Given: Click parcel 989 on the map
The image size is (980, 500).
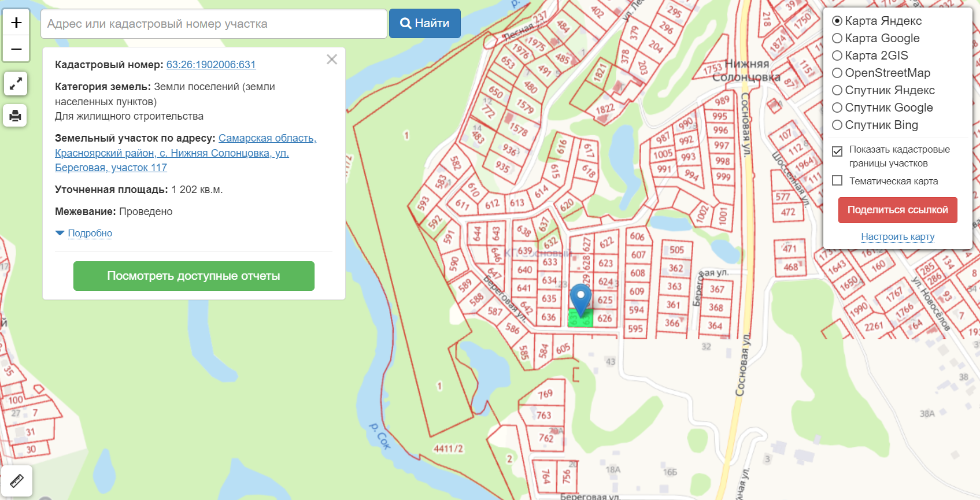Looking at the screenshot, I should point(722,101).
